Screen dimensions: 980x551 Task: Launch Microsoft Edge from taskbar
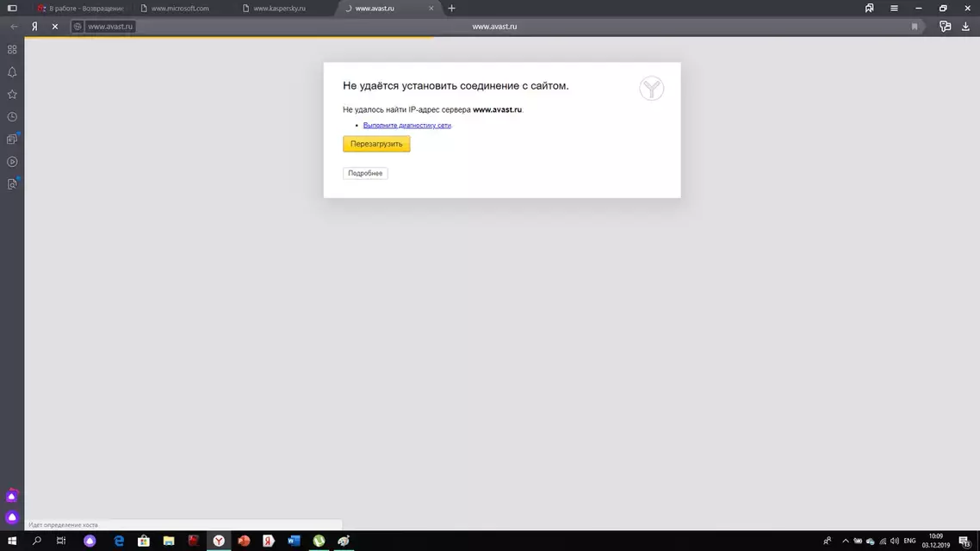pyautogui.click(x=119, y=541)
